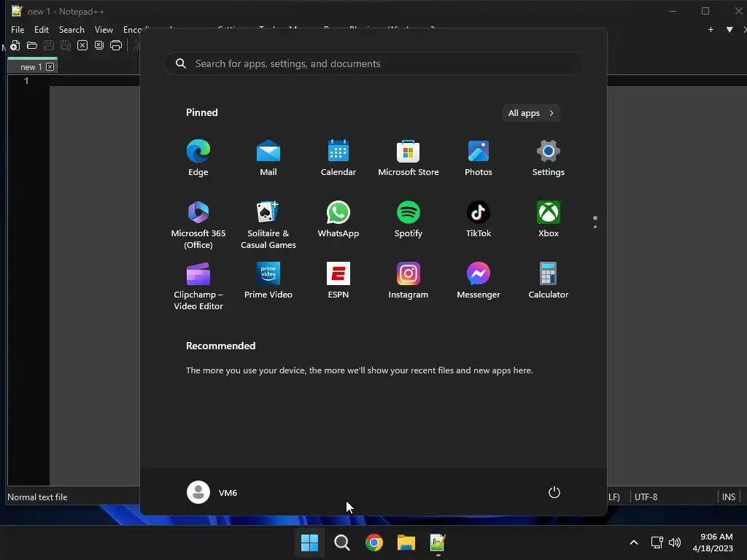Launch Instagram
This screenshot has width=747, height=560.
point(409,281)
